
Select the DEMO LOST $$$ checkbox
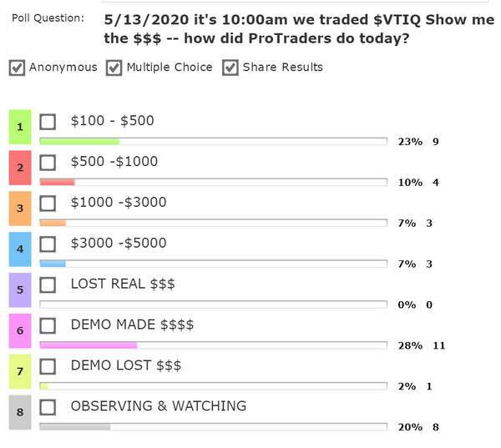pyautogui.click(x=48, y=366)
